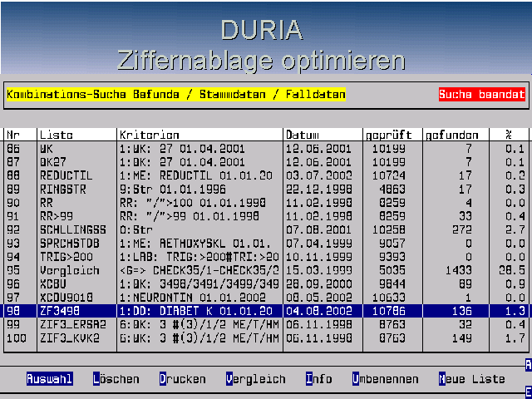Click the Info command
The width and height of the screenshot is (532, 399).
318,379
